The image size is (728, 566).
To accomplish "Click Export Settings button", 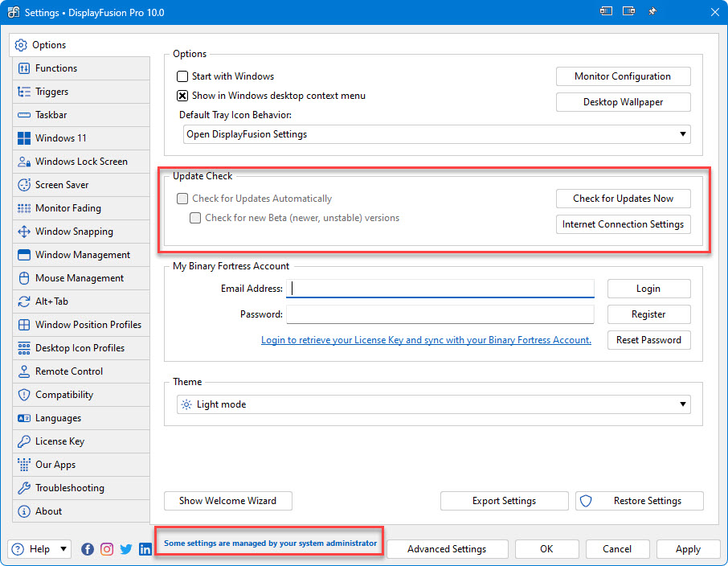I will [x=504, y=501].
